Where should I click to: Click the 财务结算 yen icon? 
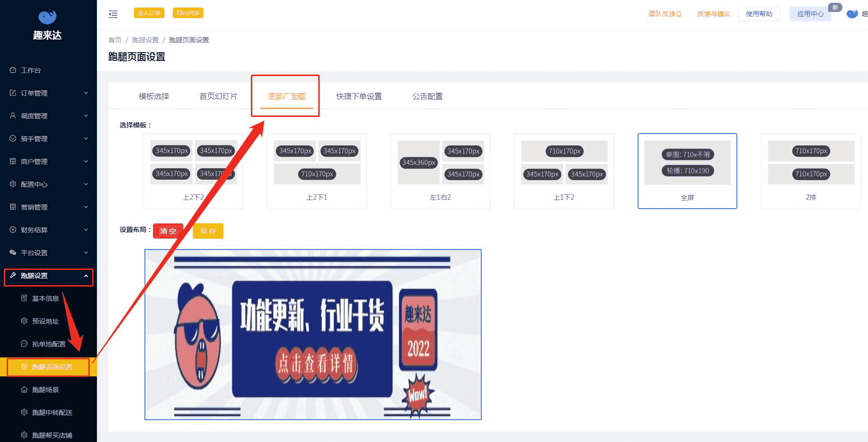click(13, 230)
